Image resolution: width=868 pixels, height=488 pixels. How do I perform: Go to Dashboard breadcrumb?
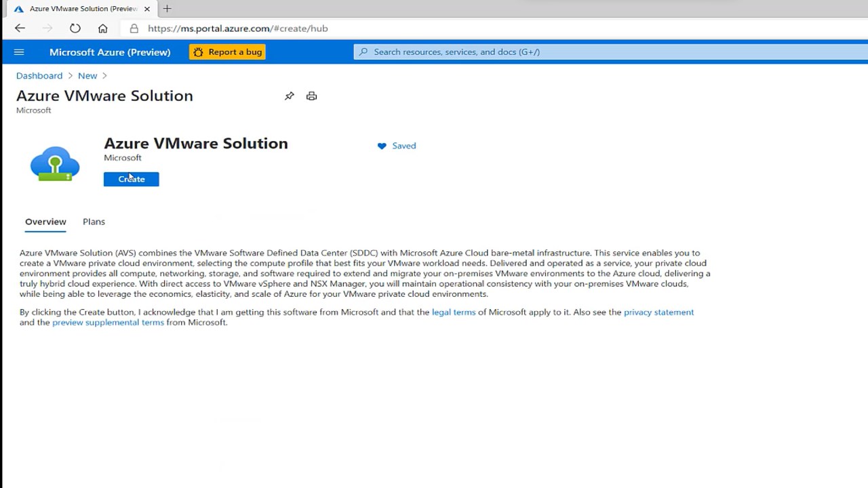pyautogui.click(x=39, y=75)
